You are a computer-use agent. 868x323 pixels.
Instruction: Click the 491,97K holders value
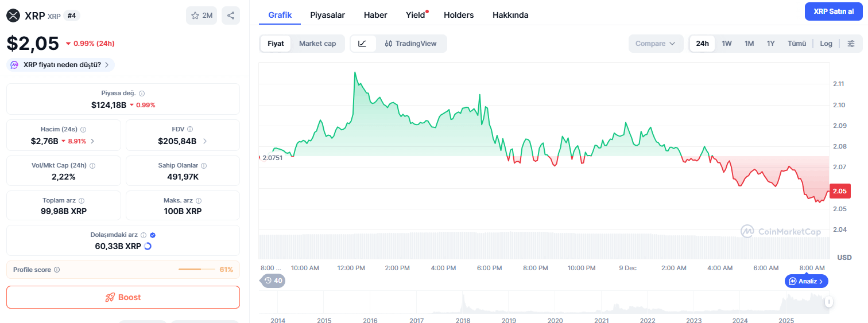coord(183,177)
